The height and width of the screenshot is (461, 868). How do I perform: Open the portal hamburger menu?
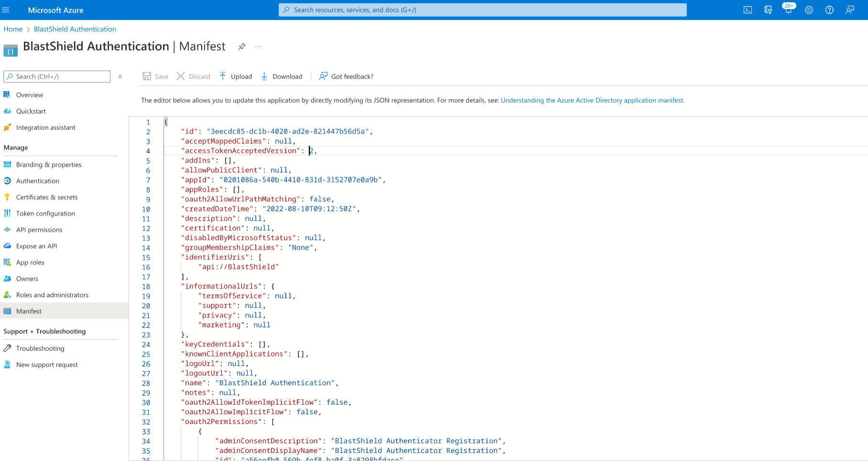click(6, 10)
